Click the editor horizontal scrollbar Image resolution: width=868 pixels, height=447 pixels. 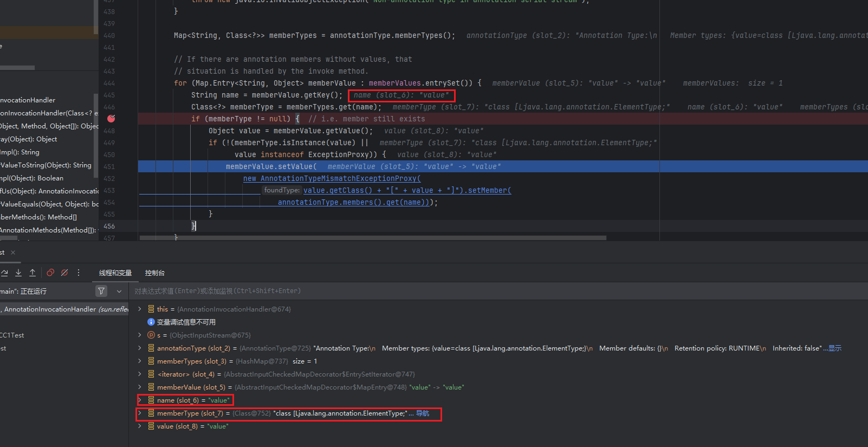pos(373,237)
